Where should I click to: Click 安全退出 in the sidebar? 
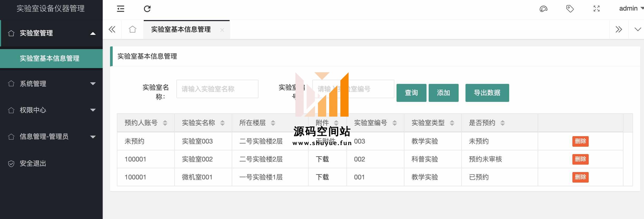pos(33,164)
